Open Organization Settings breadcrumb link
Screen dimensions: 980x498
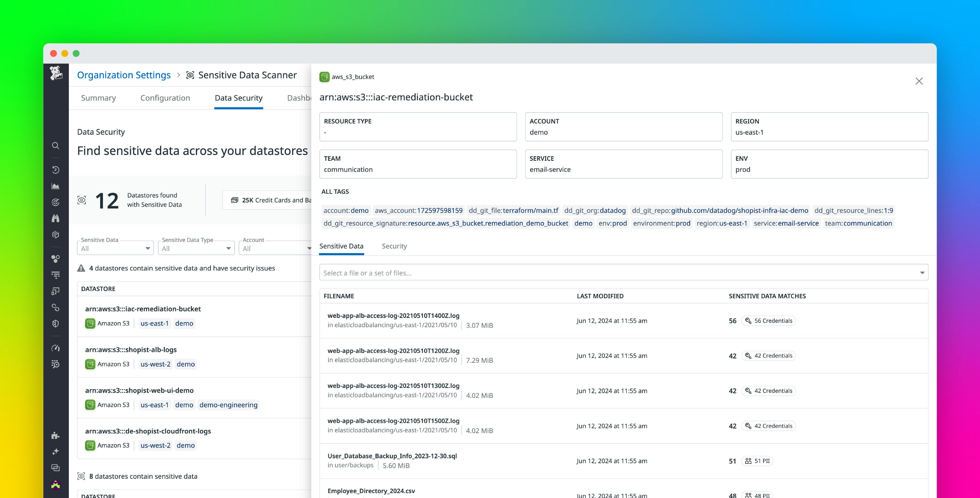coord(124,75)
